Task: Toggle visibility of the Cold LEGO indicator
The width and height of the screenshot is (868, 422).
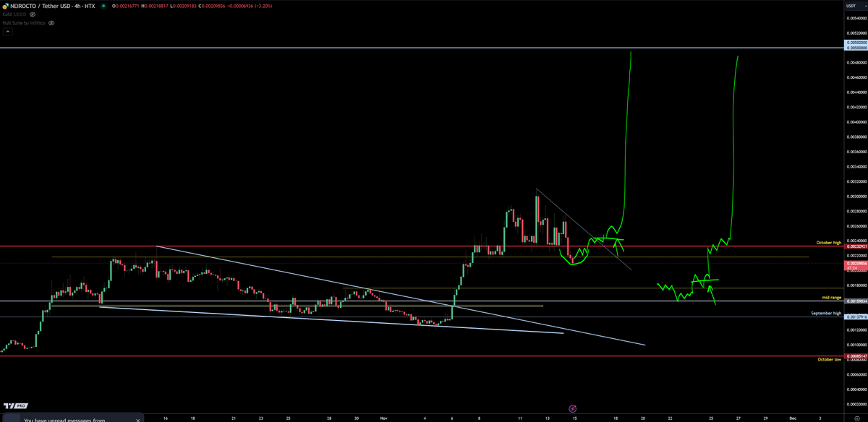Action: point(33,14)
